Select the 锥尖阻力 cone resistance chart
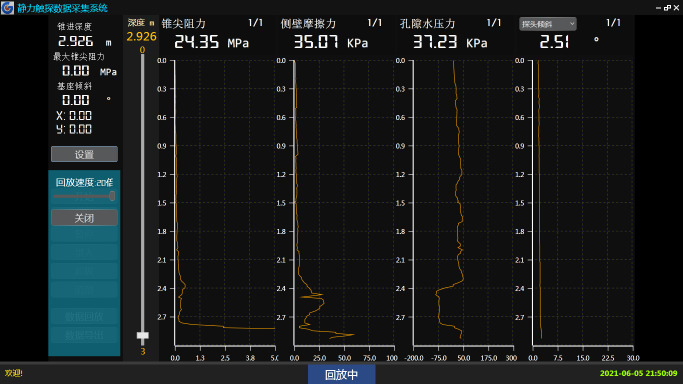 coord(225,203)
